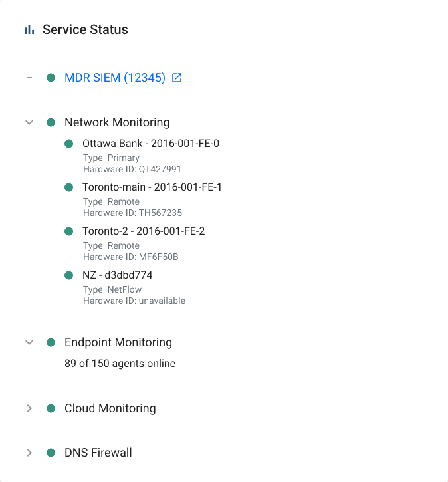The image size is (448, 482).
Task: Select the Ottawa Bank - 2016-001-FE-0 entry
Action: pos(151,144)
